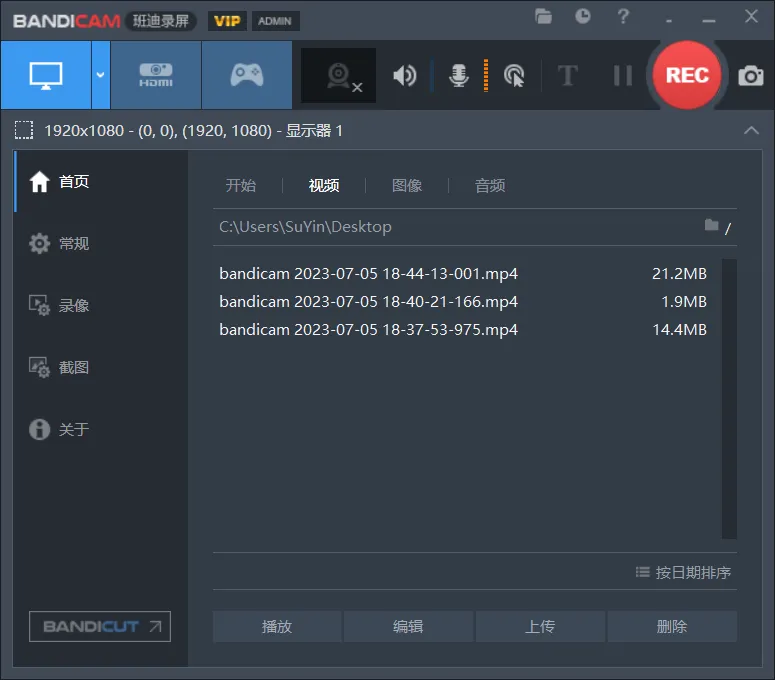Screen dimensions: 775x680
Task: Collapse panel with the chevron up arrow
Action: (x=751, y=130)
